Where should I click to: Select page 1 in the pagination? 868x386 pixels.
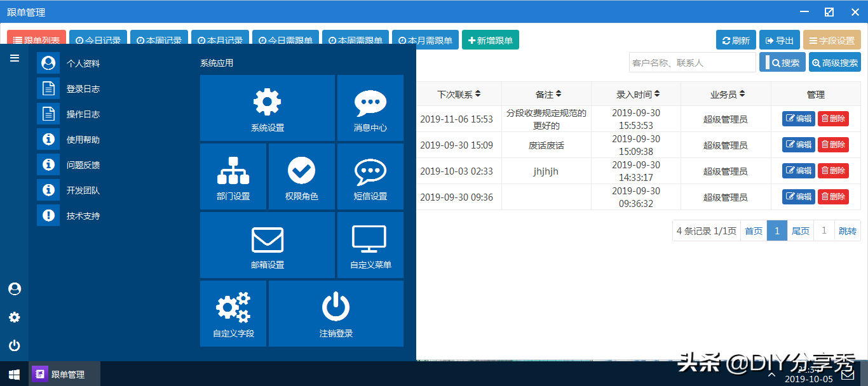tap(777, 230)
